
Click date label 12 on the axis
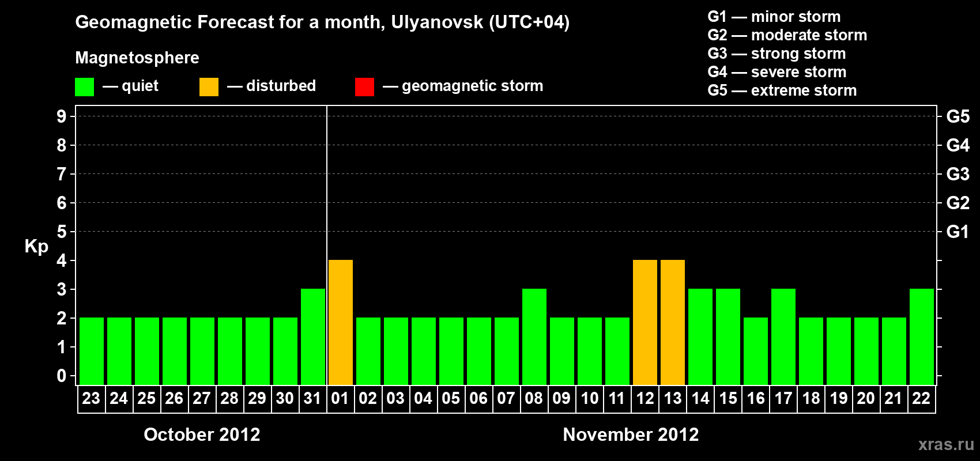[644, 398]
